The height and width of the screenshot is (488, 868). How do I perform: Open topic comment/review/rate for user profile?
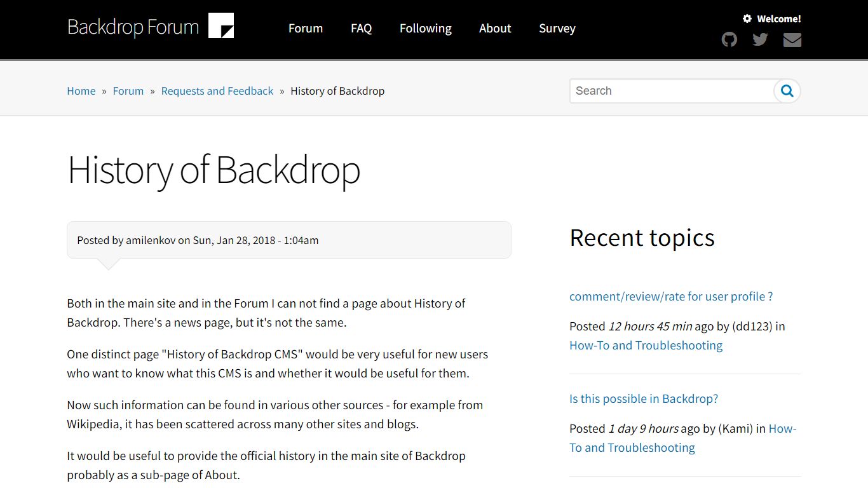tap(671, 296)
